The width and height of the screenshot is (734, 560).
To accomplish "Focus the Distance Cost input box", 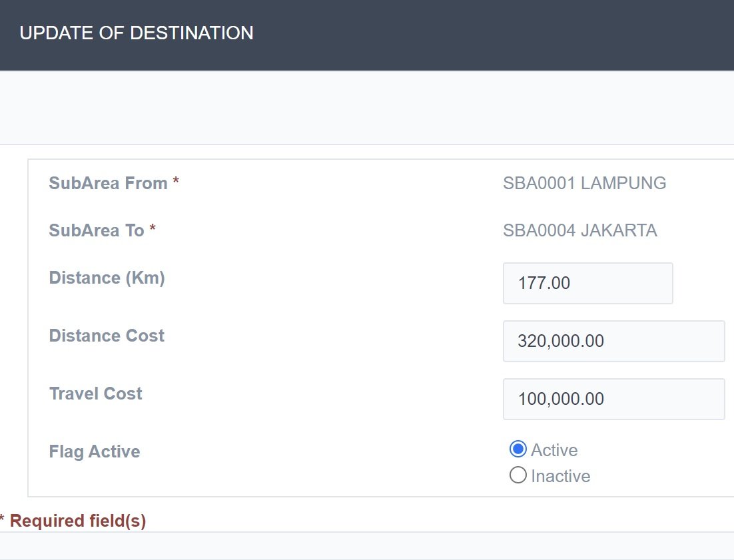I will (613, 341).
